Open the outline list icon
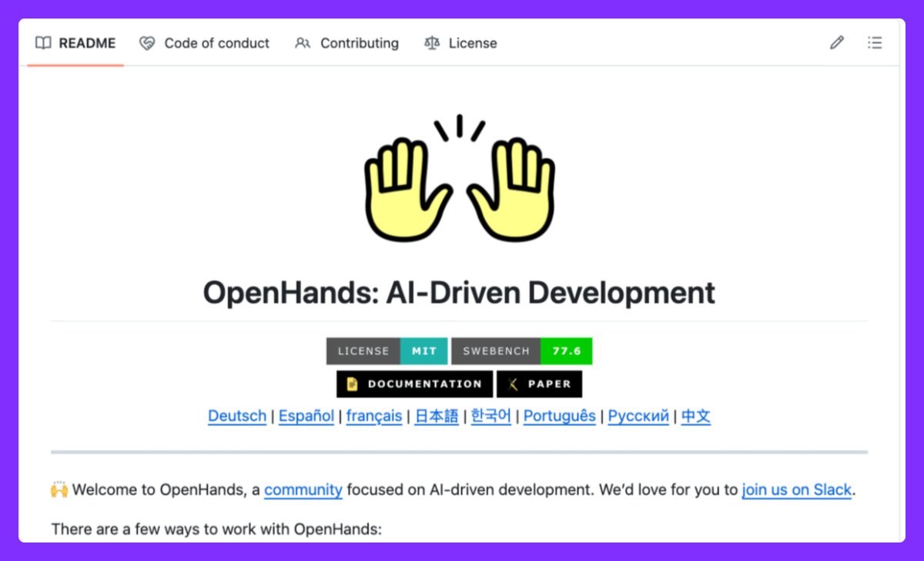 coord(875,43)
